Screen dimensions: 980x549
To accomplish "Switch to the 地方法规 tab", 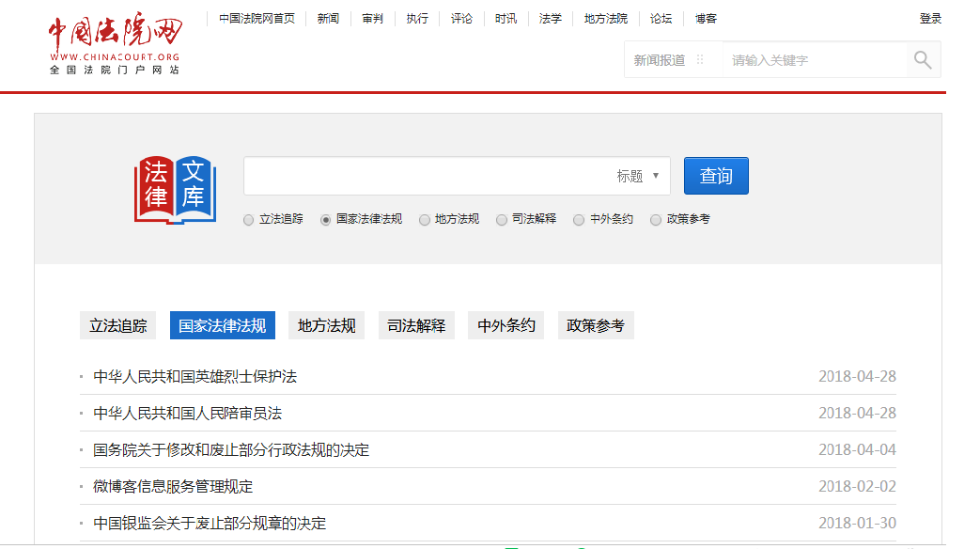I will [325, 324].
